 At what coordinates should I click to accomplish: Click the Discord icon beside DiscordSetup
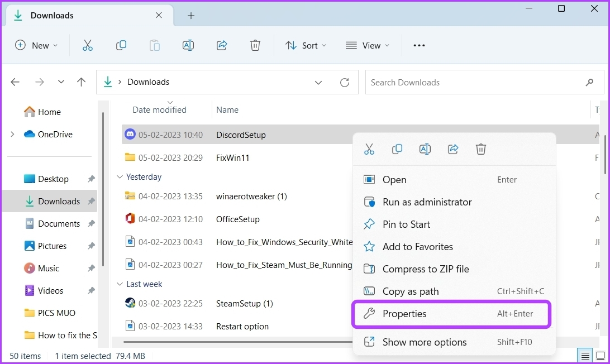point(130,134)
